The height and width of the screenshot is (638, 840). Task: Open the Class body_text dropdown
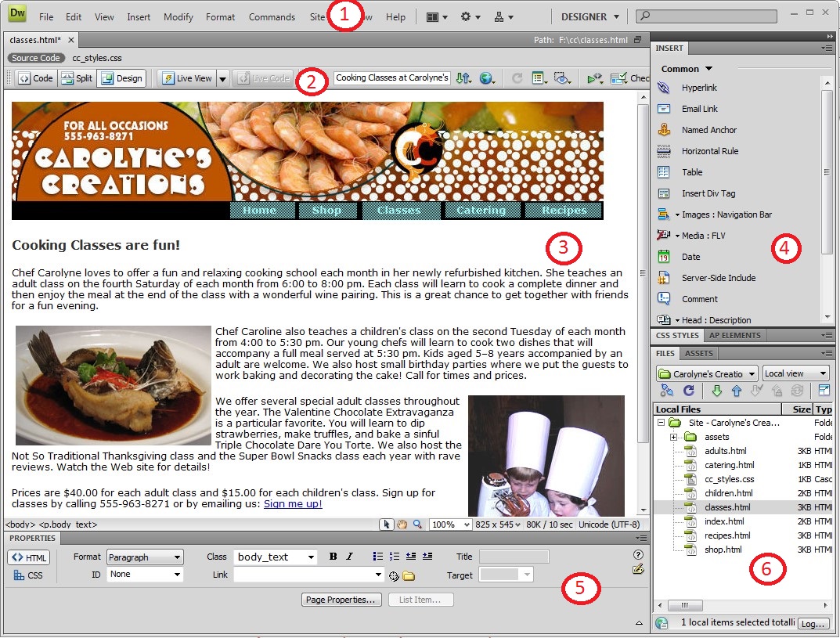point(276,557)
